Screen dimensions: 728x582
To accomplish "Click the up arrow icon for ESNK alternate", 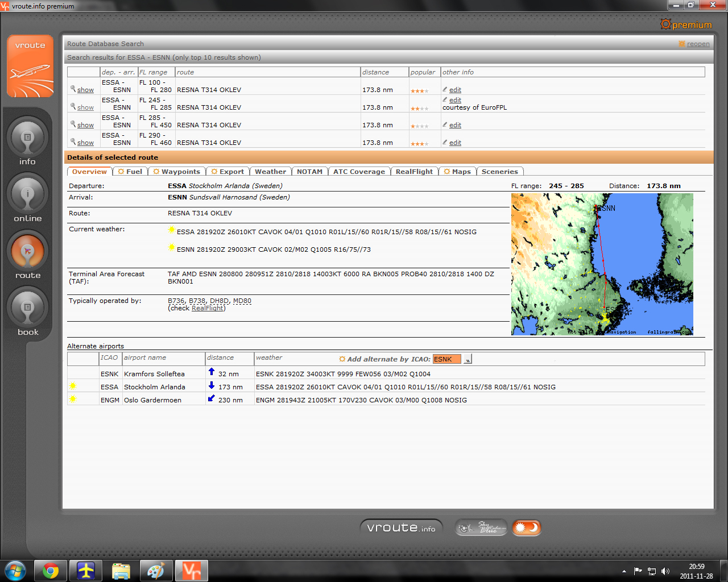I will point(212,372).
